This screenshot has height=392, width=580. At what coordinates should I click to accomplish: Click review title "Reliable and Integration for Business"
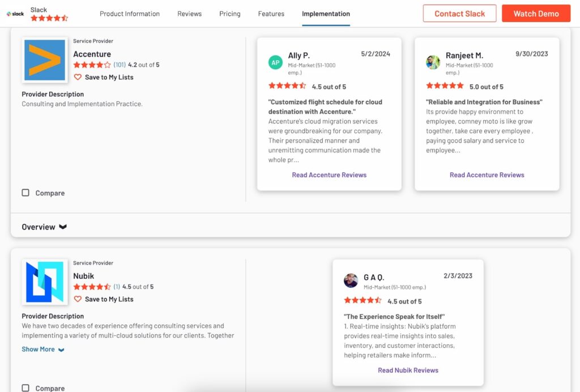coord(484,102)
